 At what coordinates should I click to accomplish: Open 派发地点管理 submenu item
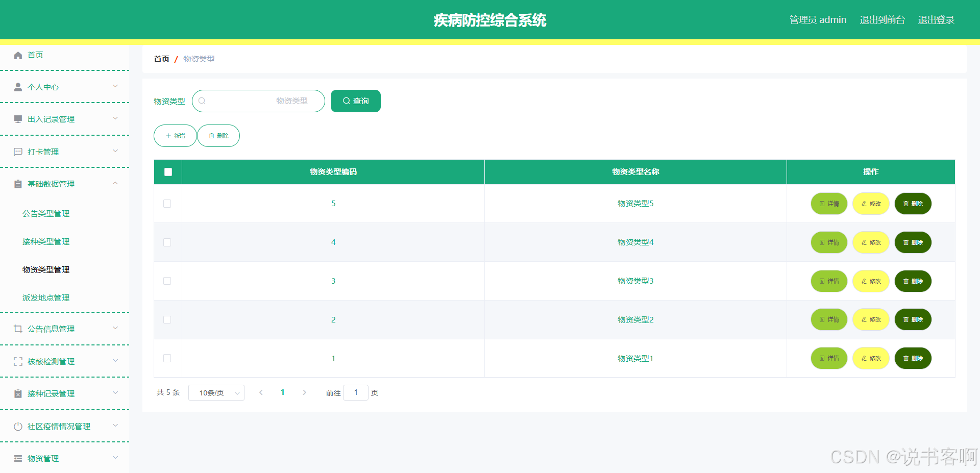46,298
